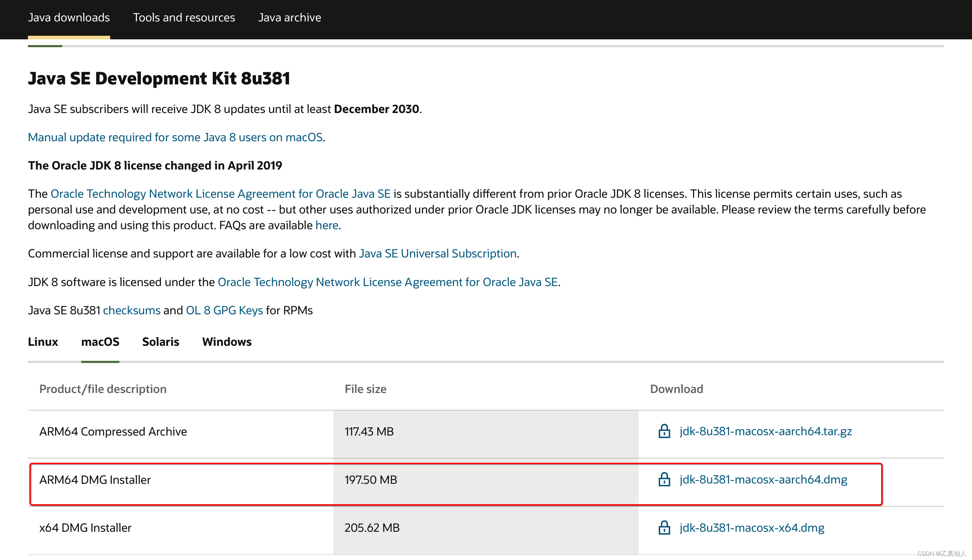This screenshot has width=972, height=560.
Task: Click lock icon beside jdk-8u381-macosx-x64.dmg
Action: (664, 527)
